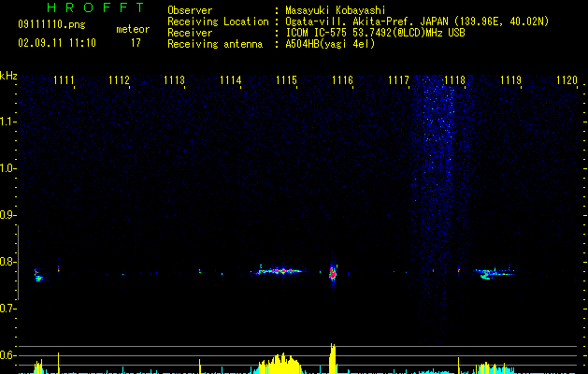Image resolution: width=588 pixels, height=374 pixels.
Task: Click the meteor label
Action: pos(133,29)
